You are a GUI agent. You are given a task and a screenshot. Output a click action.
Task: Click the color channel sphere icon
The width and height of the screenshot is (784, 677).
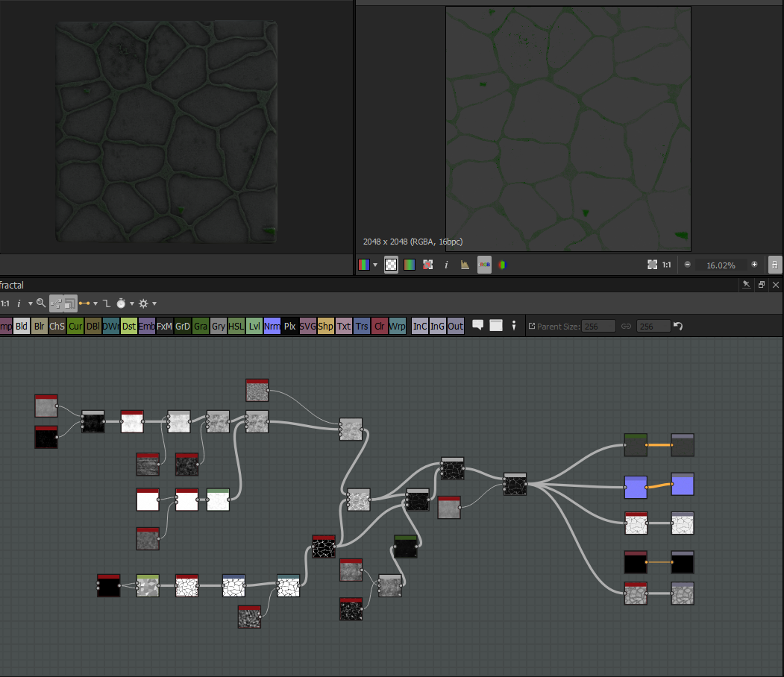point(503,265)
